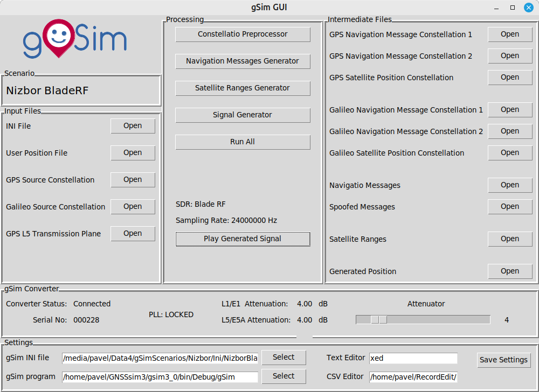This screenshot has height=392, width=539.
Task: Open GPS Satellite Position Constellation
Action: 510,78
